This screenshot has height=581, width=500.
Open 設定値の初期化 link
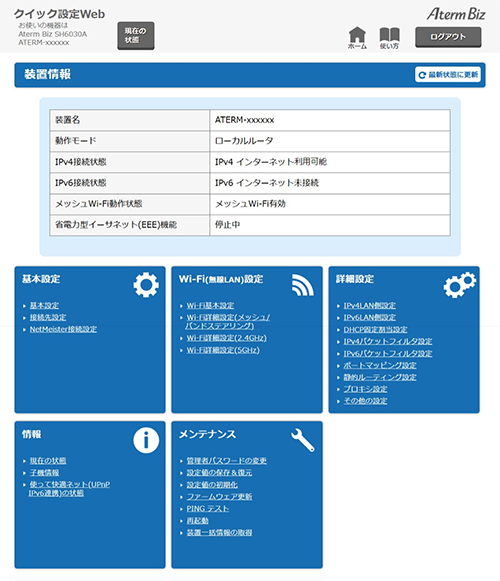click(x=212, y=485)
